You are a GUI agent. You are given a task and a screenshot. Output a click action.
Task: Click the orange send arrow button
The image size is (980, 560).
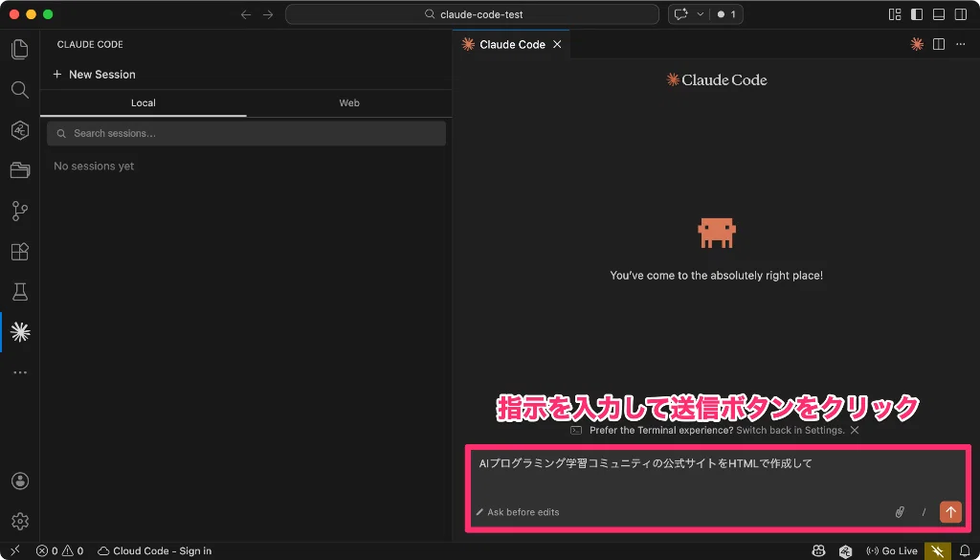click(x=950, y=512)
